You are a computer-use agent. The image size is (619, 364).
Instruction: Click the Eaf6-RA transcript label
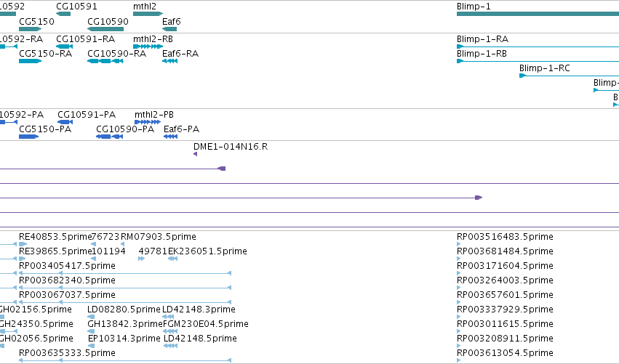click(x=180, y=54)
